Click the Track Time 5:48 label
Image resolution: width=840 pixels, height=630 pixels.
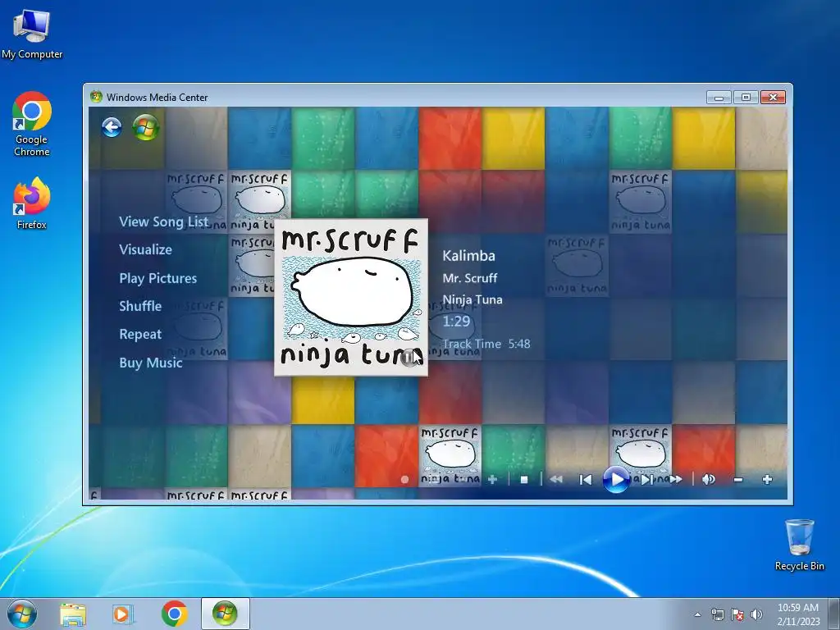pos(486,344)
